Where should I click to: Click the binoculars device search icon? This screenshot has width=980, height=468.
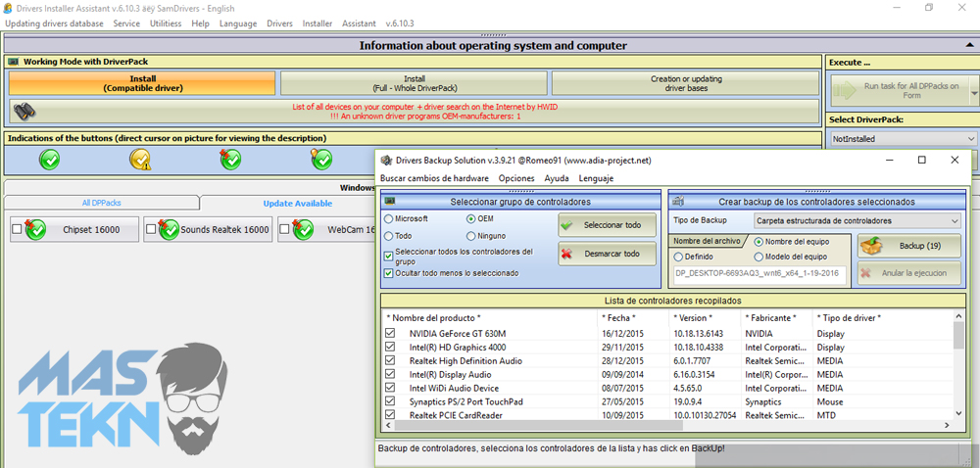[x=24, y=111]
